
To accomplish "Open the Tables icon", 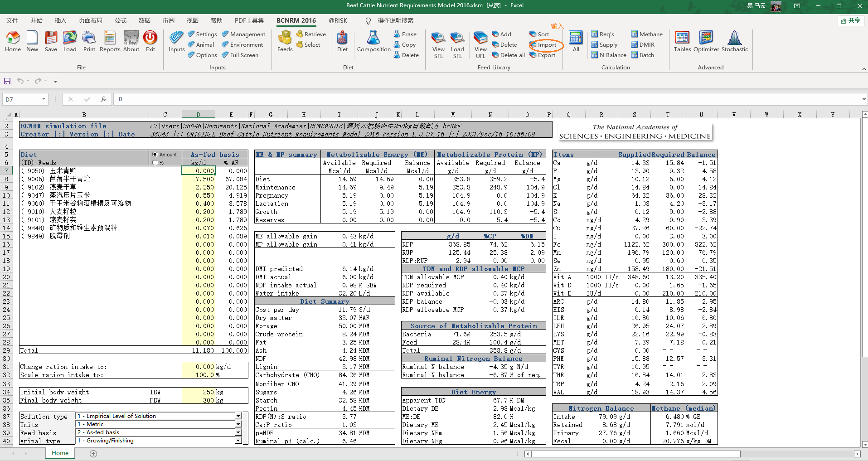I will 682,41.
